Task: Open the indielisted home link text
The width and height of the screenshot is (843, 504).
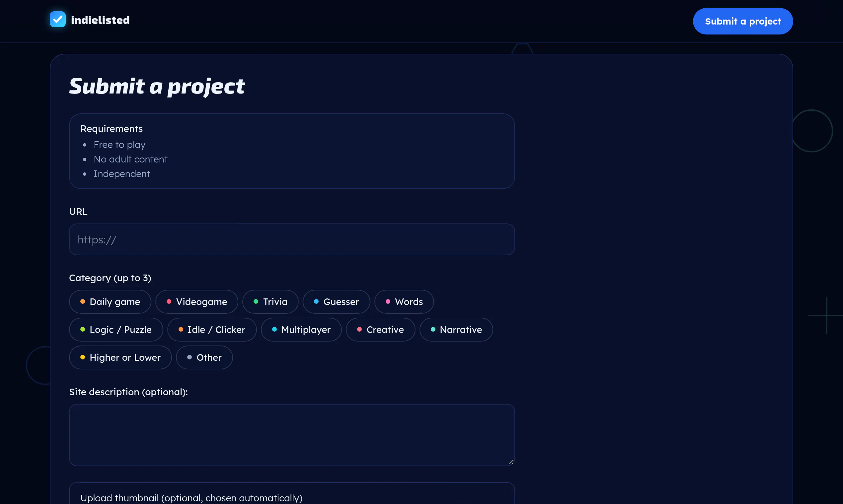Action: click(100, 20)
